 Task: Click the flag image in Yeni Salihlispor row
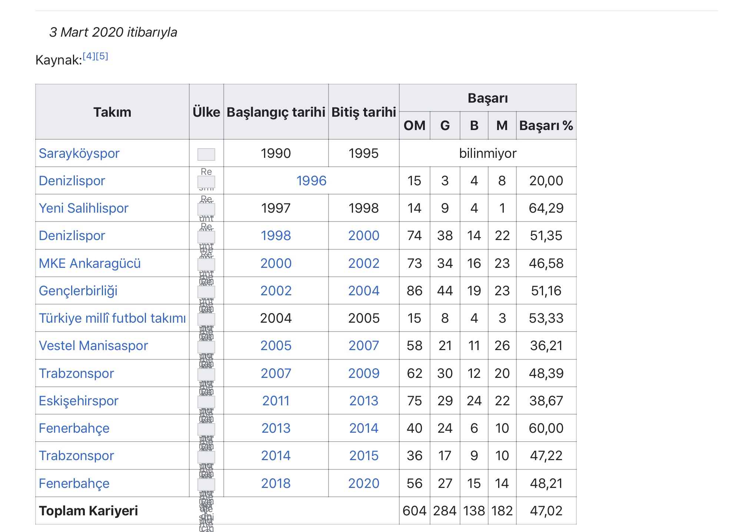pos(206,209)
